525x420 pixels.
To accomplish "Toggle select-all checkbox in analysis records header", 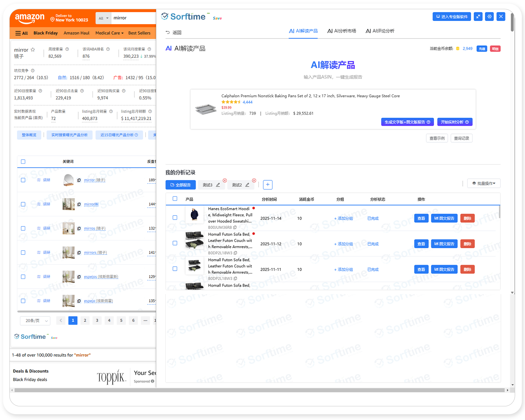I will point(175,199).
